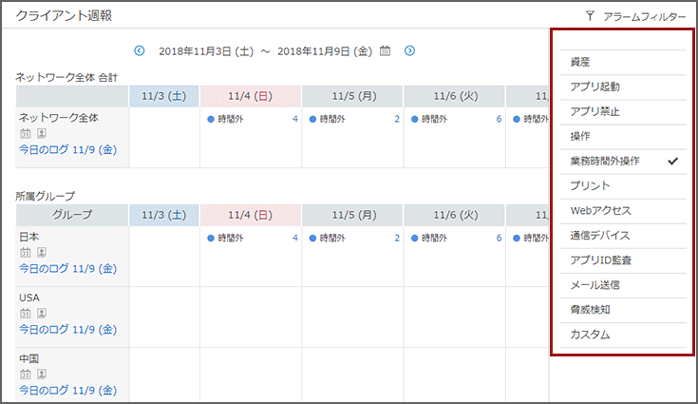The image size is (698, 404).
Task: Select 資産 in alarm filter menu
Action: pos(580,62)
